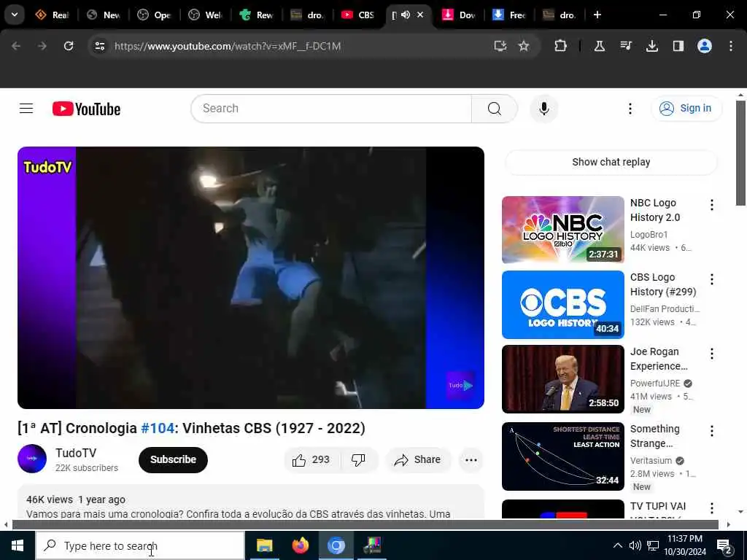Open CBS Logo History (#299) thumbnail
The height and width of the screenshot is (560, 747).
point(562,304)
